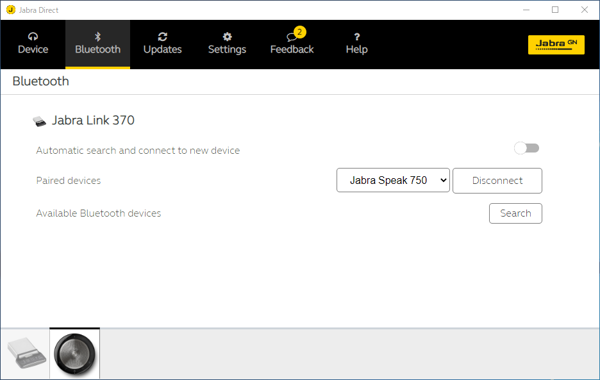Viewport: 600px width, 380px height.
Task: Select the Jabra Link 370 dongle thumbnail
Action: pyautogui.click(x=26, y=353)
